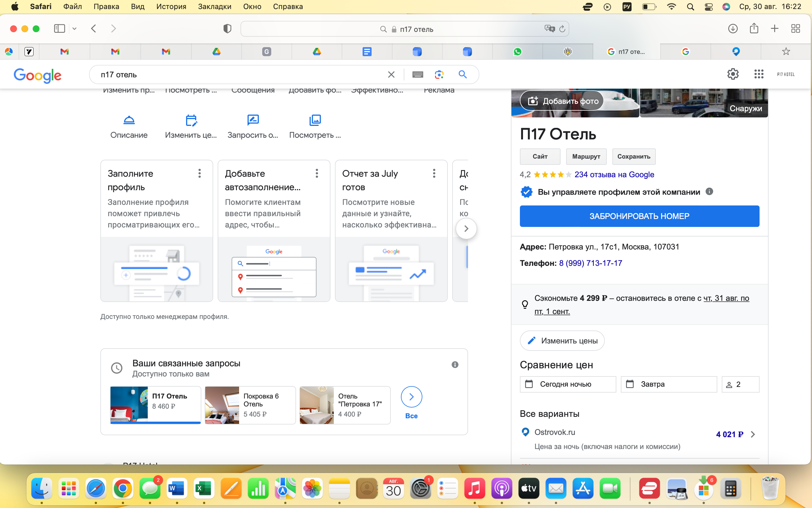This screenshot has height=508, width=812.
Task: Open Запросить о... reviews action
Action: click(x=253, y=127)
